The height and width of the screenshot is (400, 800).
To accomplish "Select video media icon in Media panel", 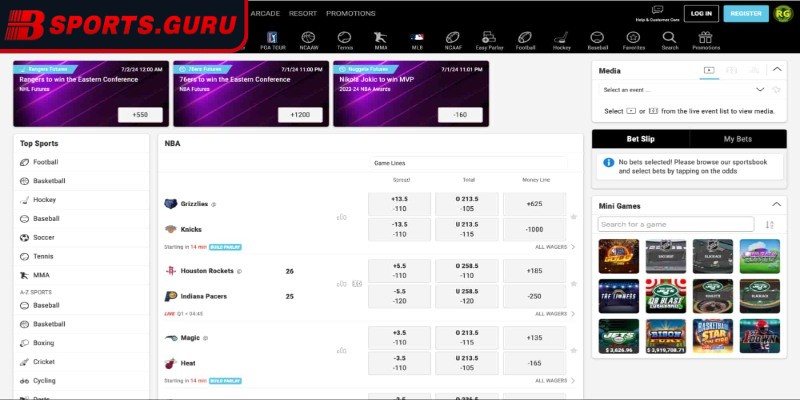I will tap(709, 70).
